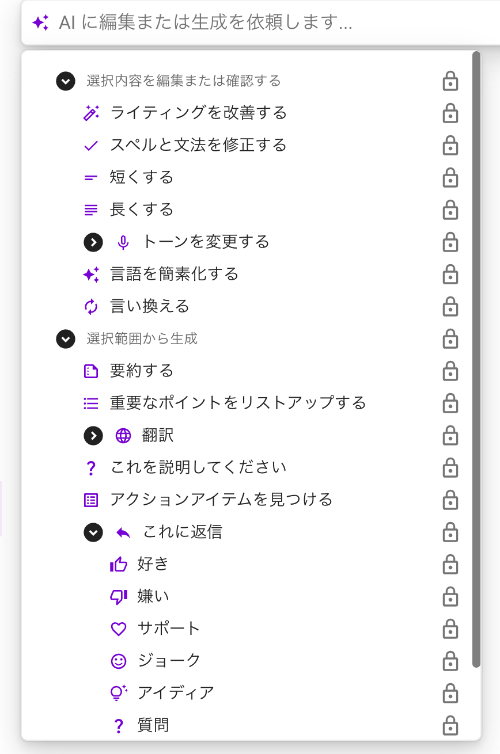Toggle the lock on the 要約する row
Image resolution: width=500 pixels, height=754 pixels.
[x=450, y=371]
